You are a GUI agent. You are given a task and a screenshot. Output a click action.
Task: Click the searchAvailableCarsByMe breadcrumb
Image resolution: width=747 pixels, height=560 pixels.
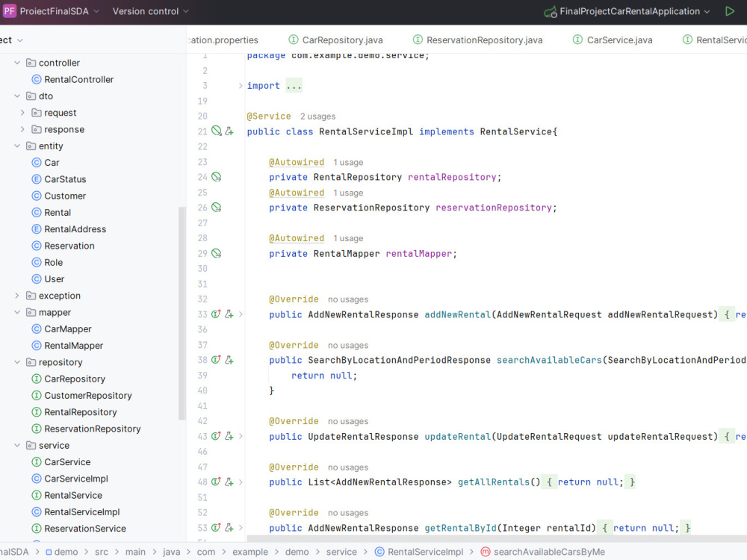[543, 552]
